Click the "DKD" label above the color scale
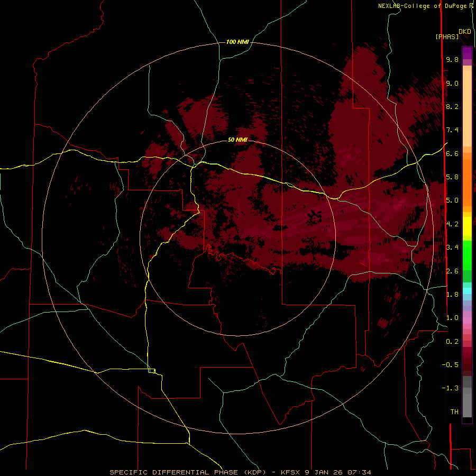476x476 pixels. (465, 32)
